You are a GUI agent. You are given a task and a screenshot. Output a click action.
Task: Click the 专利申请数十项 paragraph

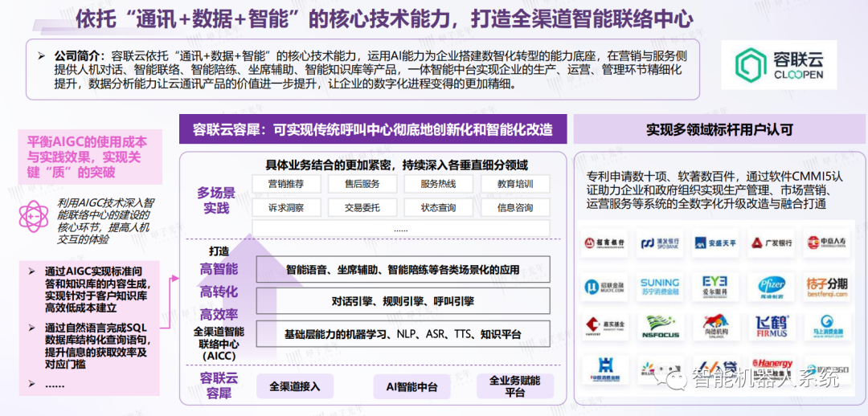(x=714, y=190)
